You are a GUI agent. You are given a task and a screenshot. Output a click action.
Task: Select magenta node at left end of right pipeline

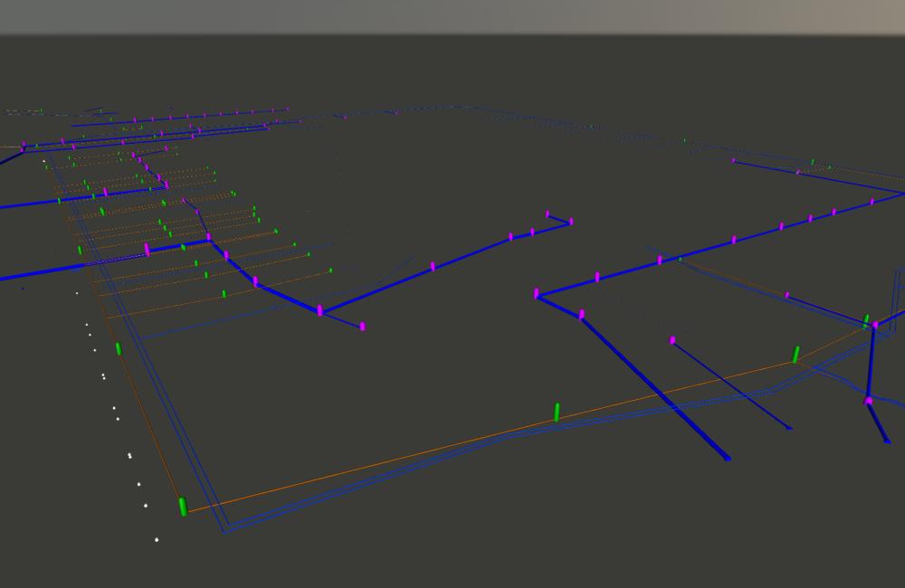(537, 293)
